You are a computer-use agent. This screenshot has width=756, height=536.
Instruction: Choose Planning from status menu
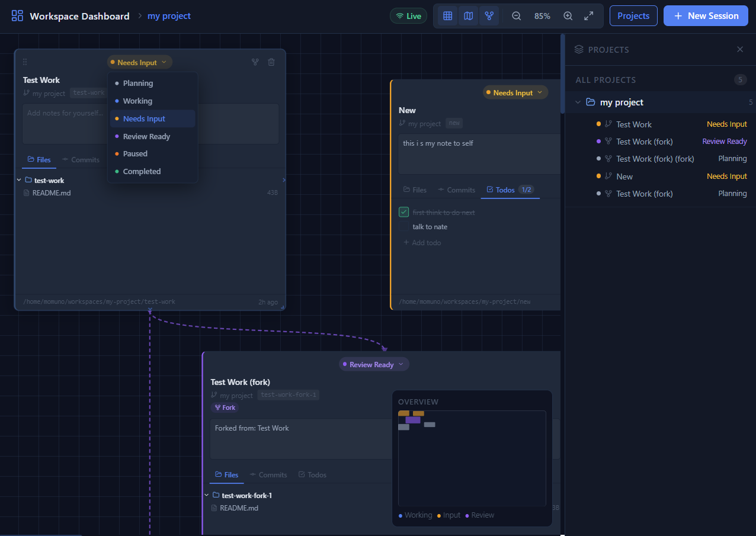coord(152,84)
